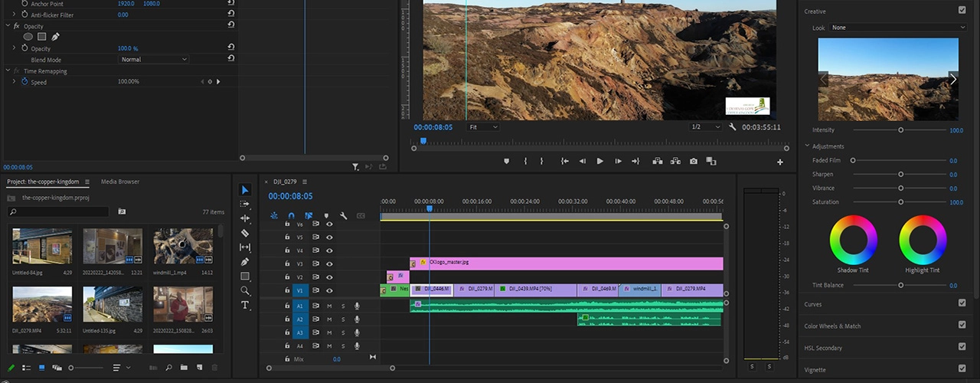
Task: Select the Track Select Forward tool
Action: click(245, 205)
